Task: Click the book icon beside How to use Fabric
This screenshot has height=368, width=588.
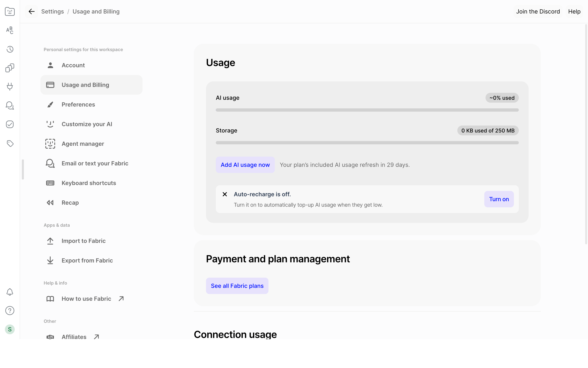Action: 50,299
